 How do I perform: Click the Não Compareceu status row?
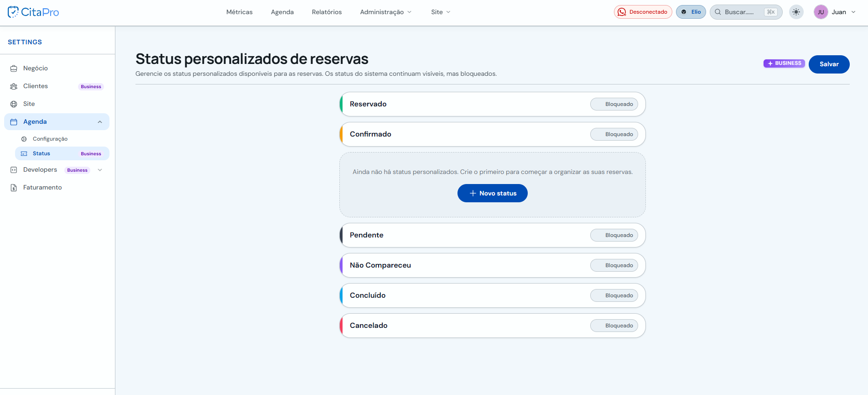493,265
